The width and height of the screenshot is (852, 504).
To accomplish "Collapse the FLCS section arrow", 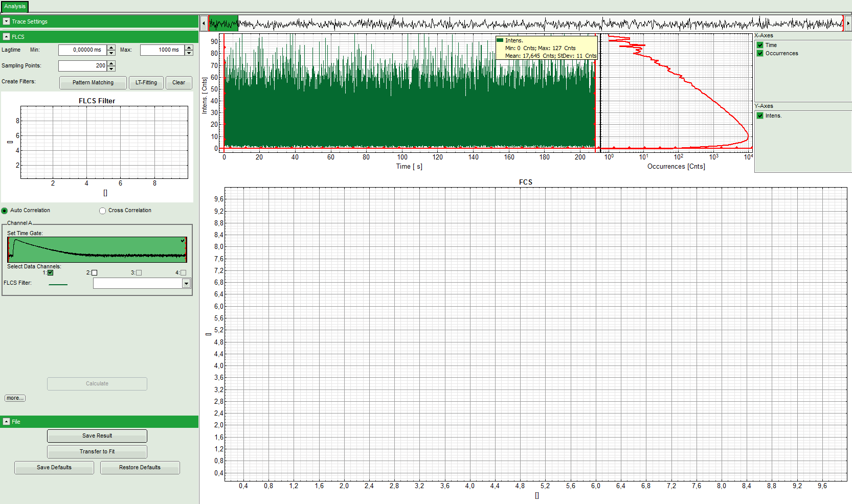I will coord(7,37).
